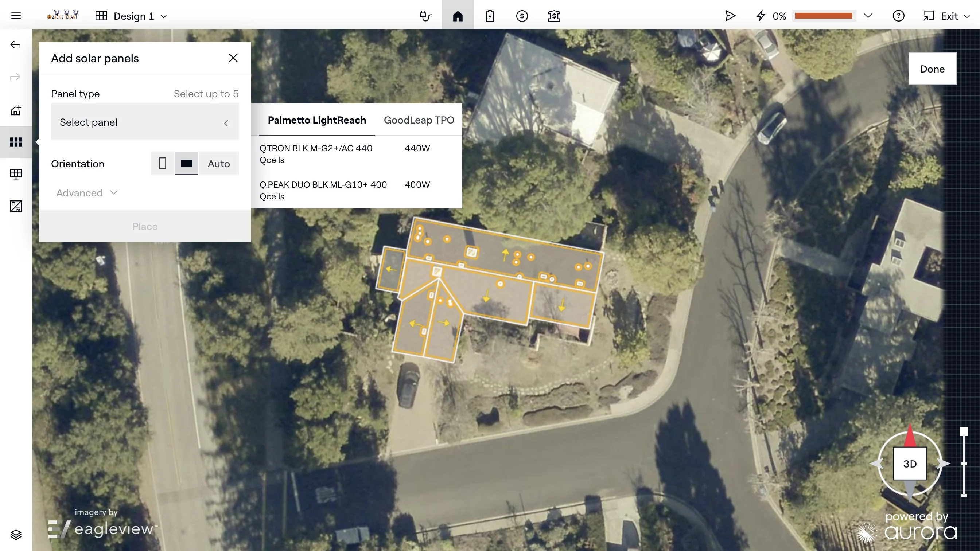Click the undo arrow icon
Screen dimensions: 980x551
pyautogui.click(x=16, y=45)
